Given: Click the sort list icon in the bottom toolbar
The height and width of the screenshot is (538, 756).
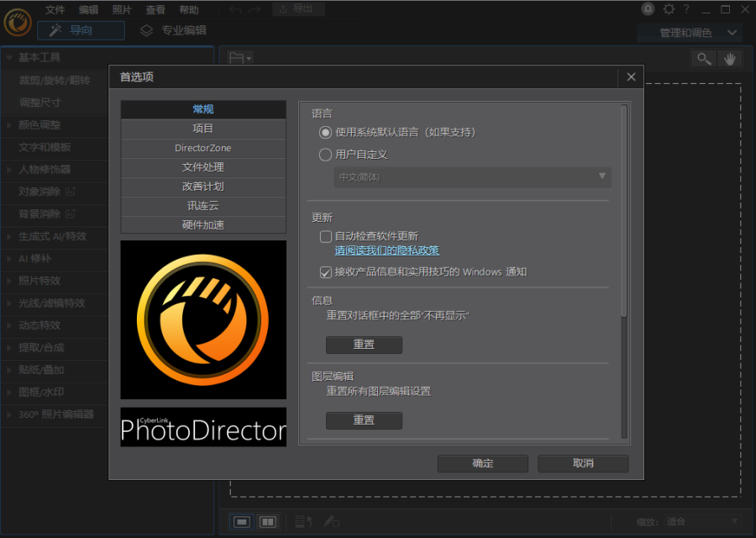Looking at the screenshot, I should [304, 521].
